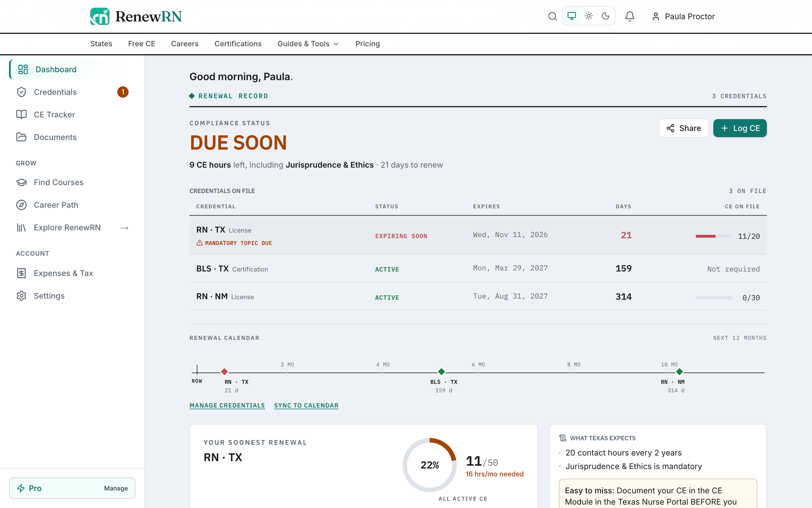The image size is (812, 508).
Task: Select the RN · NM License row
Action: (x=478, y=296)
